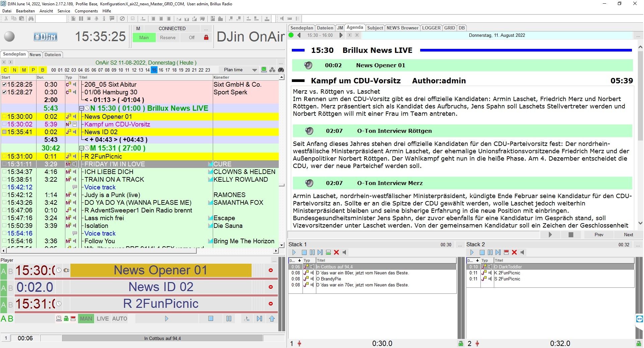Collapse the N 15:30 Brillux News LIVE block

[81, 108]
